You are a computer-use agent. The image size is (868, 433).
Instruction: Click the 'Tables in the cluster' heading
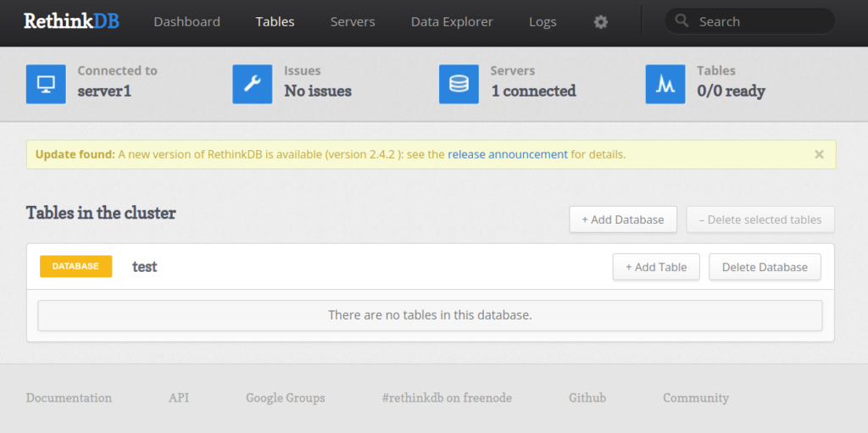coord(101,213)
